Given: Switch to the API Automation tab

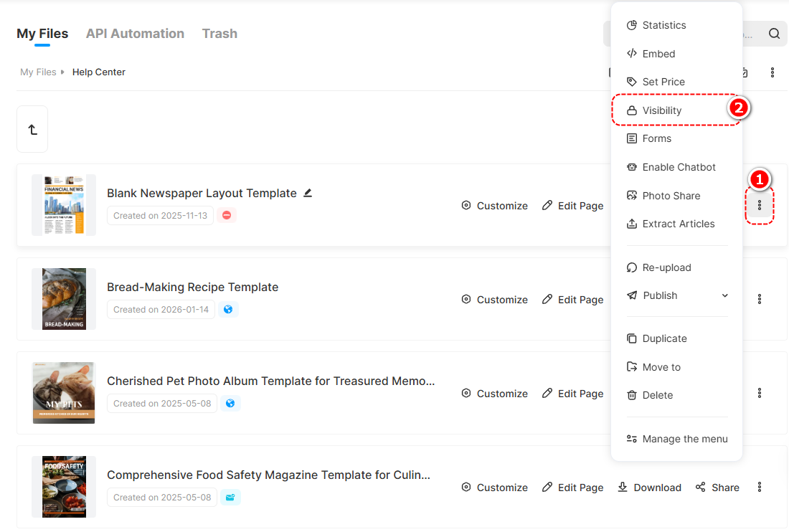Looking at the screenshot, I should (135, 34).
